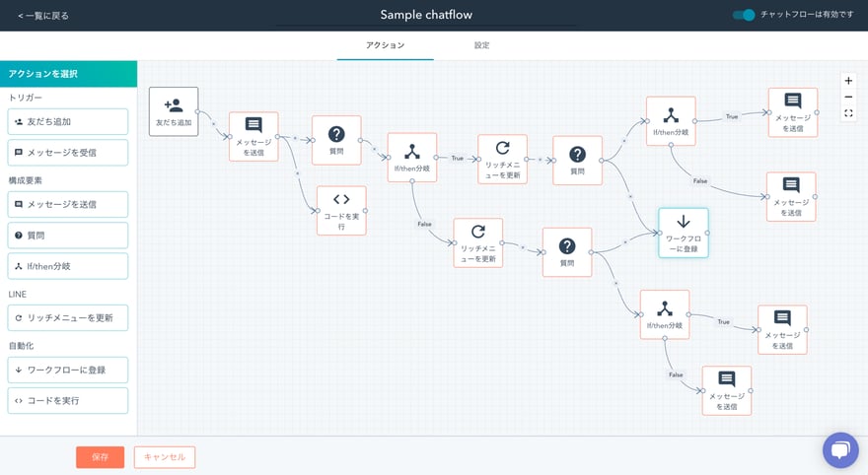Screen dimensions: 868x475
Task: Pick リッチメニューを更新 from the LINE section
Action: click(x=68, y=318)
